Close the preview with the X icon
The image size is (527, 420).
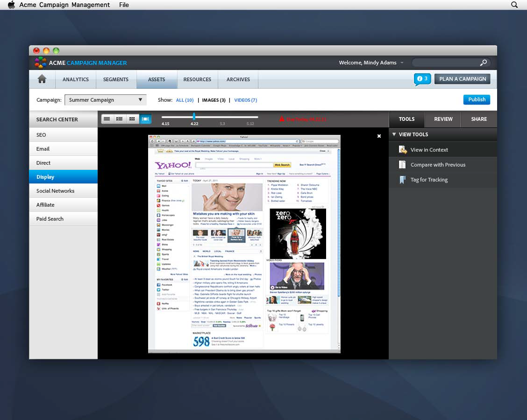[x=379, y=136]
